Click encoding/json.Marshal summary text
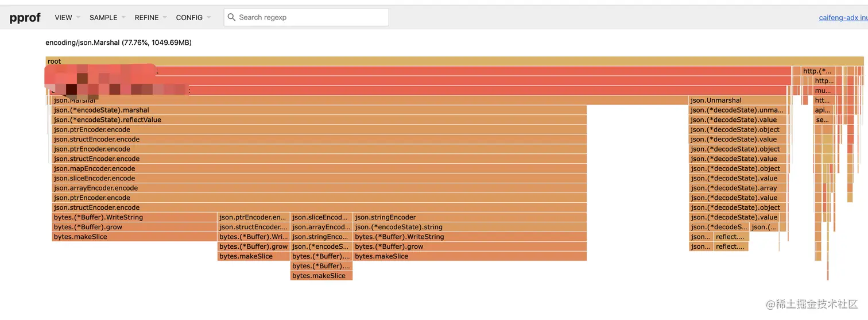 coord(118,43)
